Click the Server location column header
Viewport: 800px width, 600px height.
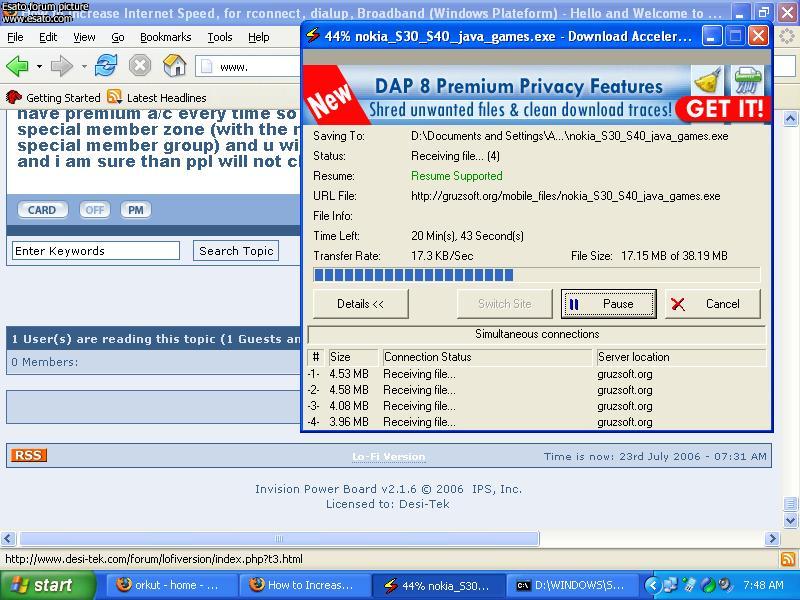680,357
